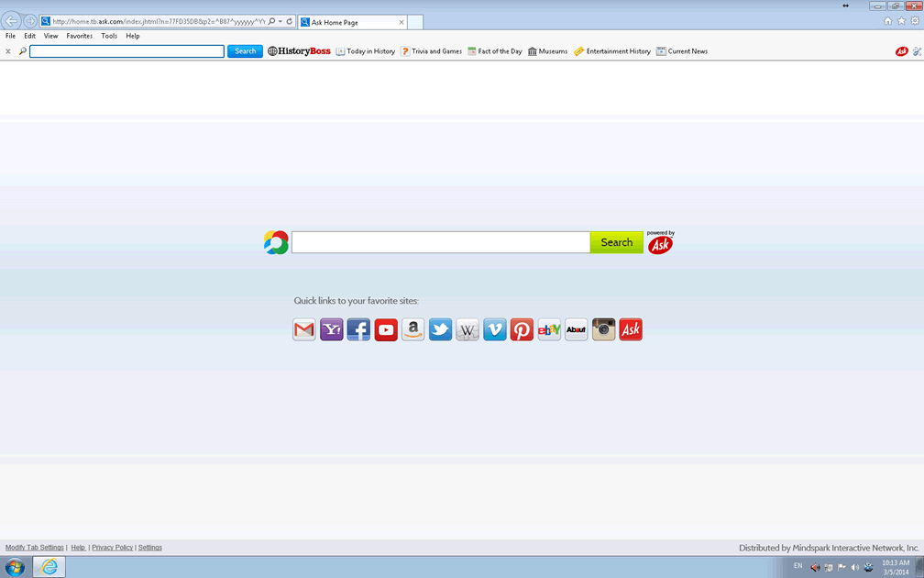Open the Twitter quick link icon
Image resolution: width=924 pixels, height=578 pixels.
(441, 329)
